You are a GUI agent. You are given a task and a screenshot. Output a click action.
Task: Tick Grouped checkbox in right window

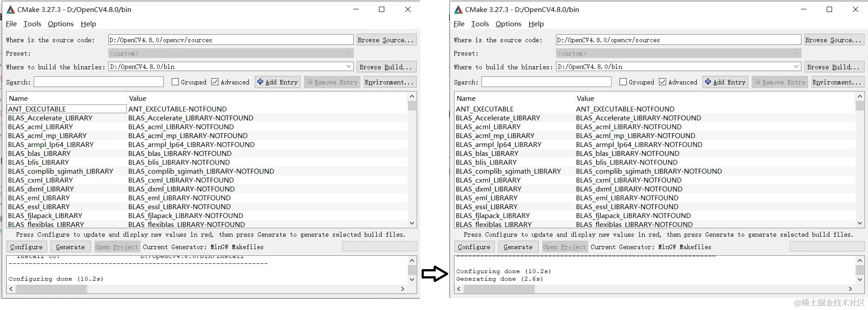(623, 82)
